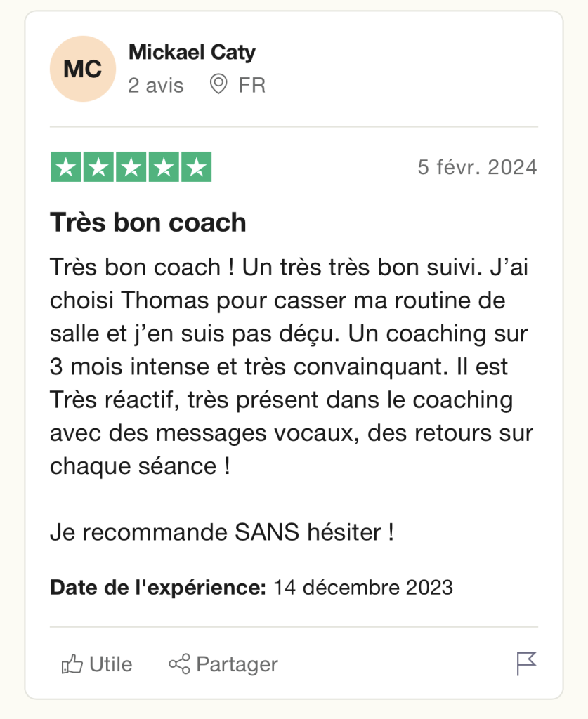Image resolution: width=588 pixels, height=719 pixels.
Task: Click the review body paragraph text
Action: coord(292,367)
